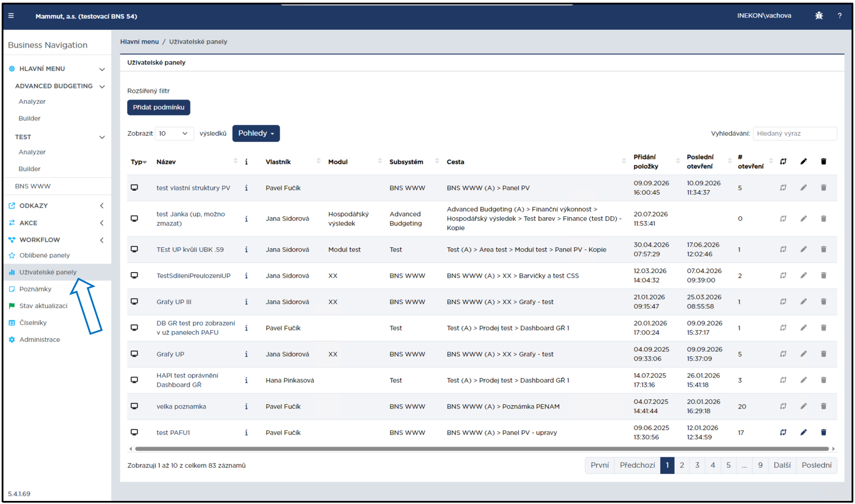Go to Další page

pyautogui.click(x=782, y=465)
